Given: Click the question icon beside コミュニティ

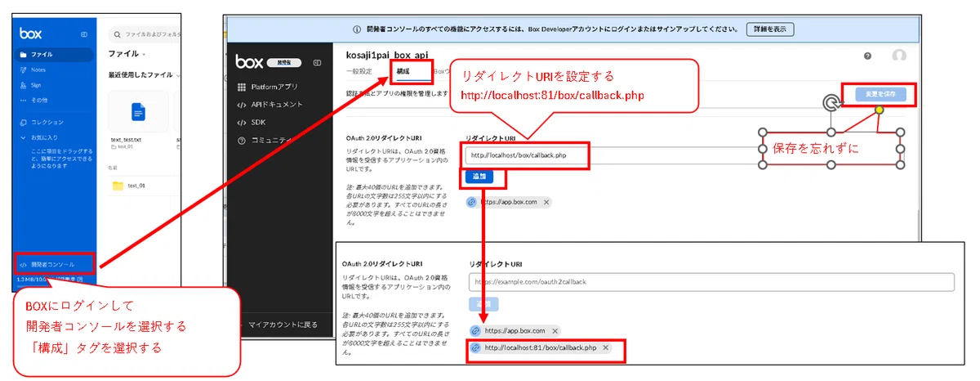Looking at the screenshot, I should coord(241,140).
